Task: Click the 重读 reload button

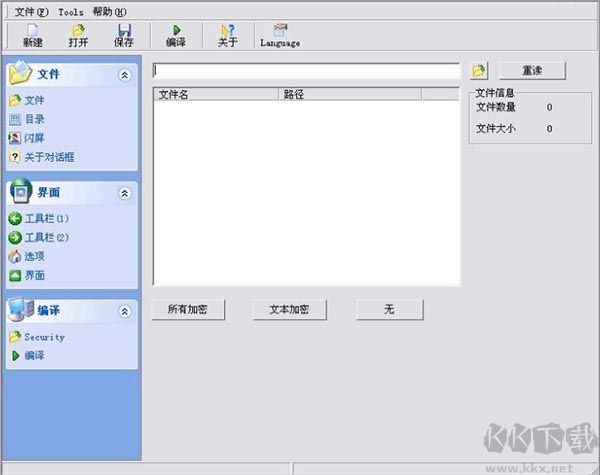Action: coord(532,70)
